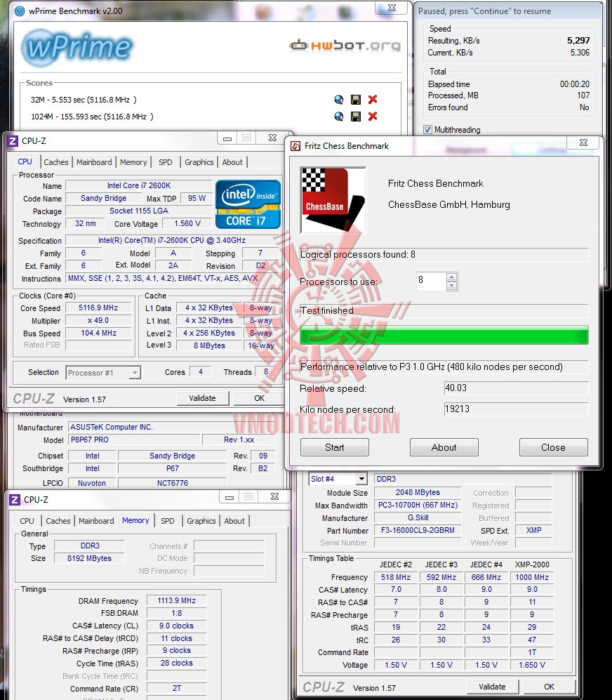This screenshot has height=700, width=612.
Task: Click the hwbot.org logo link
Action: (x=345, y=46)
